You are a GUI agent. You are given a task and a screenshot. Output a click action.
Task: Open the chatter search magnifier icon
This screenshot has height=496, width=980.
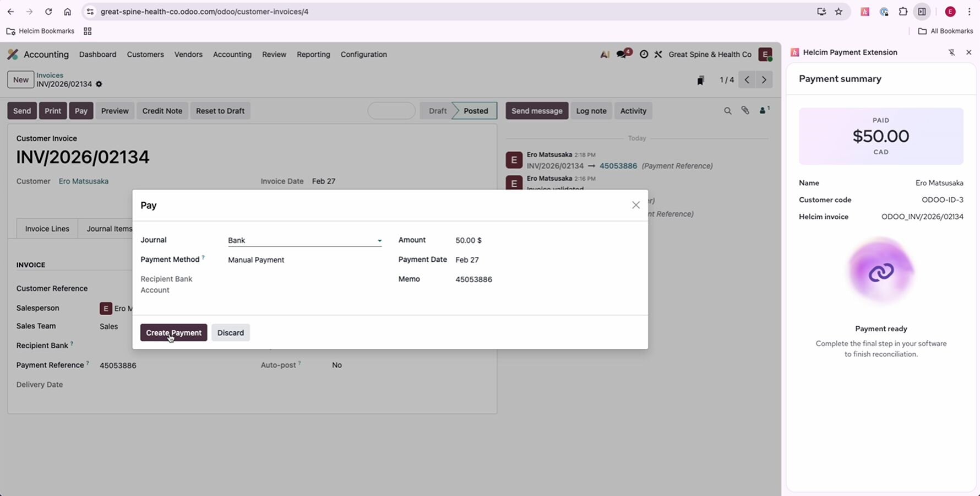(727, 111)
